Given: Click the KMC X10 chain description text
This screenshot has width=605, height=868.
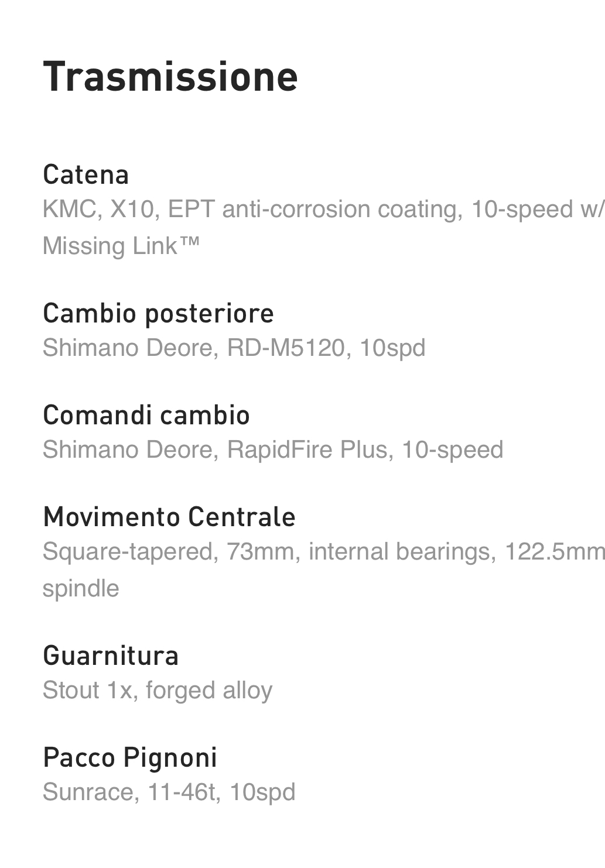Looking at the screenshot, I should (323, 227).
